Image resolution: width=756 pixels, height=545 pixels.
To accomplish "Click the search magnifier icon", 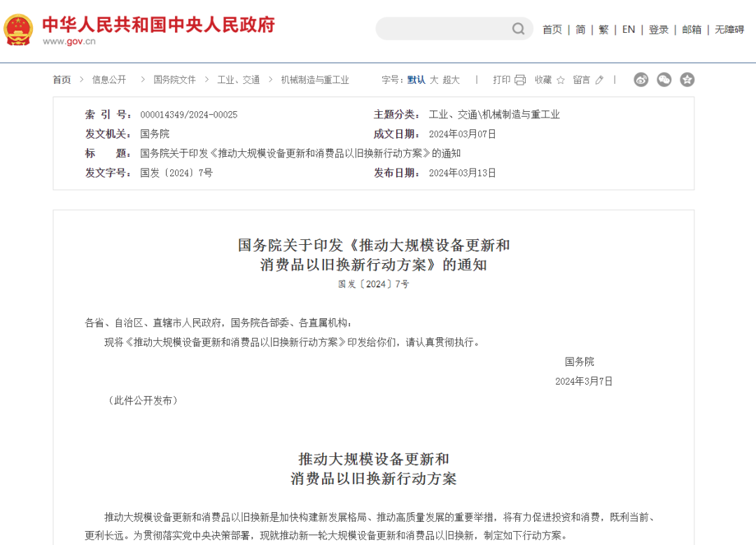I will pyautogui.click(x=518, y=29).
